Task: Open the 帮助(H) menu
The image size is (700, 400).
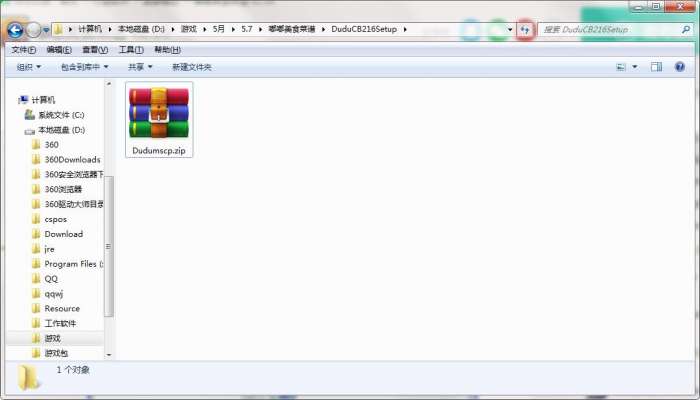Action: pyautogui.click(x=167, y=50)
